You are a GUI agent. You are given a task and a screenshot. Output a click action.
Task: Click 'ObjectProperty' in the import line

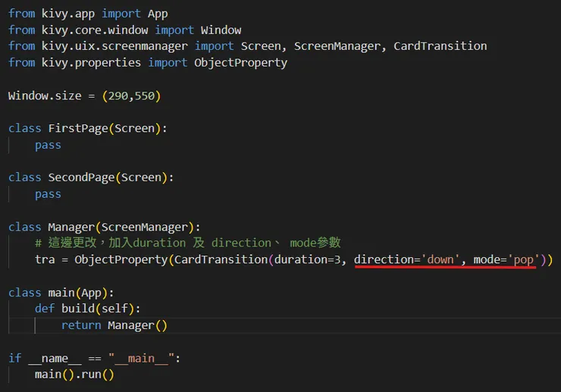(x=241, y=63)
